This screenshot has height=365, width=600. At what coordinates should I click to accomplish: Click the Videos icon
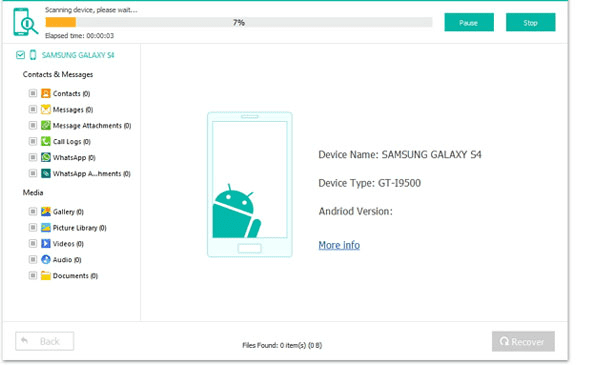[46, 244]
